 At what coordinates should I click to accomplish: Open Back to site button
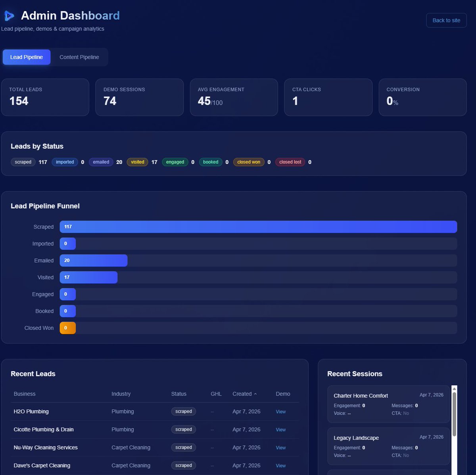446,20
